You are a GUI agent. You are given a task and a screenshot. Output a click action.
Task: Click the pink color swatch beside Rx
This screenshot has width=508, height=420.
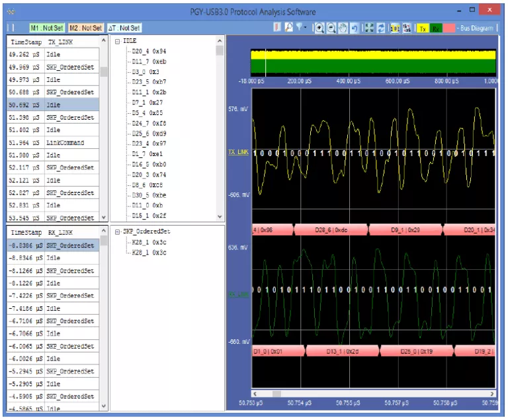(x=449, y=28)
